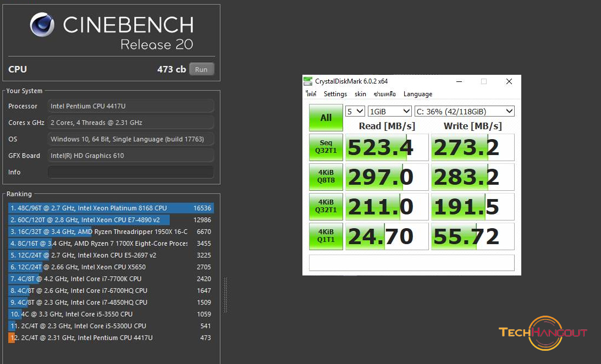
Task: Open the drive selection dropdown C: 36%
Action: click(x=464, y=111)
